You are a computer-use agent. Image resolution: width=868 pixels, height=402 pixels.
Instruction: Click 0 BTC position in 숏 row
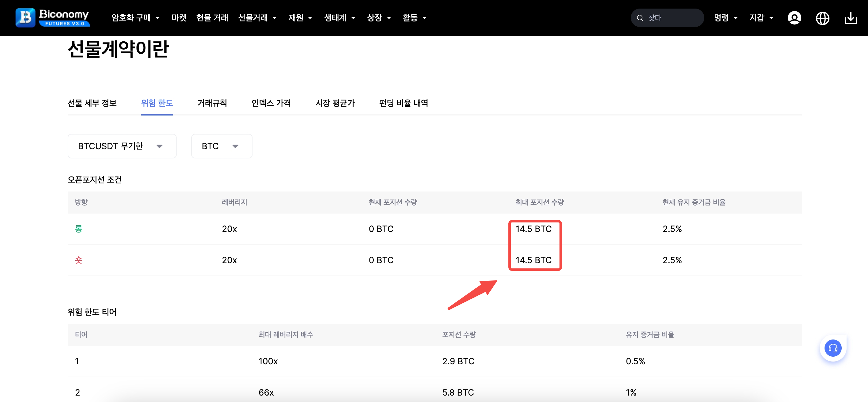(x=381, y=260)
